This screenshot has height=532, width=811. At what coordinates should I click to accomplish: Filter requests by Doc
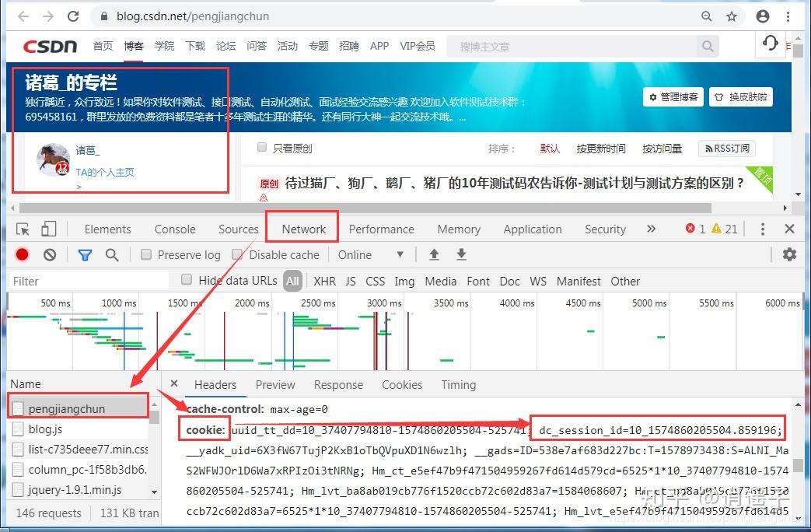[x=509, y=281]
